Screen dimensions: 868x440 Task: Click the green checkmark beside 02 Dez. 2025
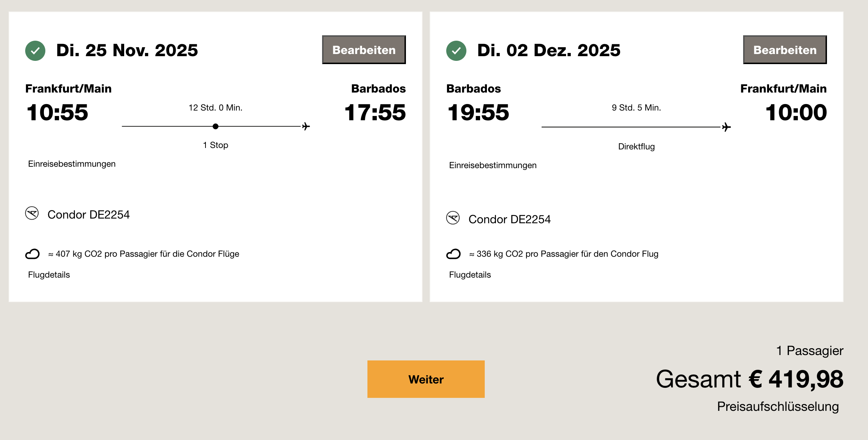[456, 51]
